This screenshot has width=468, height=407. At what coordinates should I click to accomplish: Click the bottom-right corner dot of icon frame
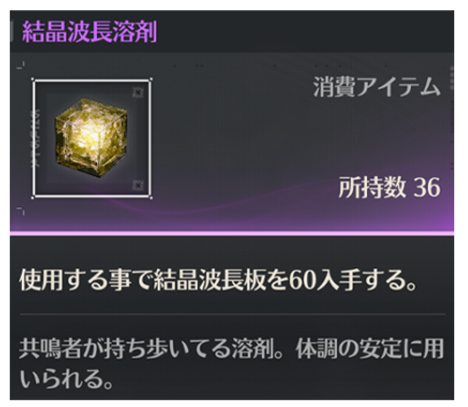pyautogui.click(x=151, y=198)
